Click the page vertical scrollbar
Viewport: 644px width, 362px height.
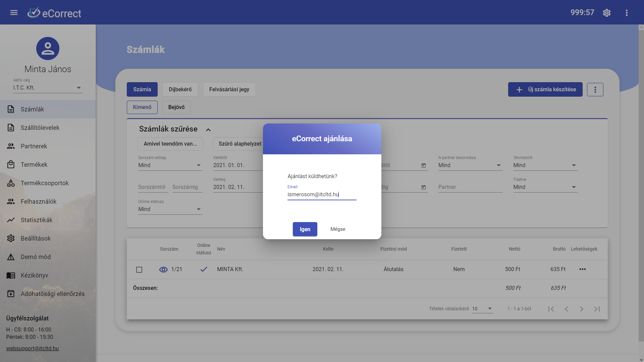[x=641, y=186]
